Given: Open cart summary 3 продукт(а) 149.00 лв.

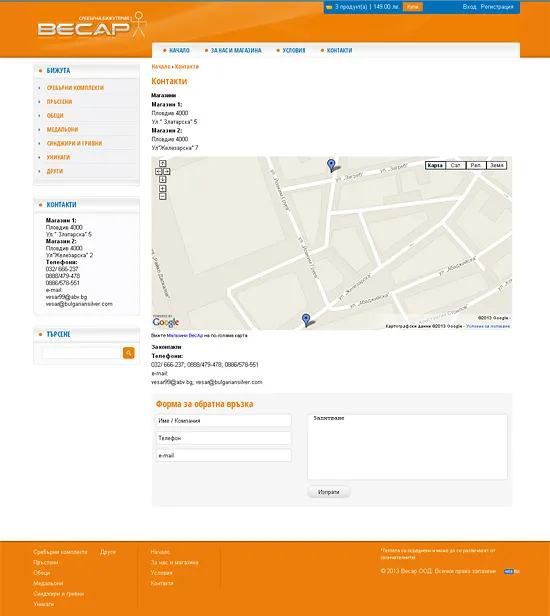Looking at the screenshot, I should pos(367,7).
